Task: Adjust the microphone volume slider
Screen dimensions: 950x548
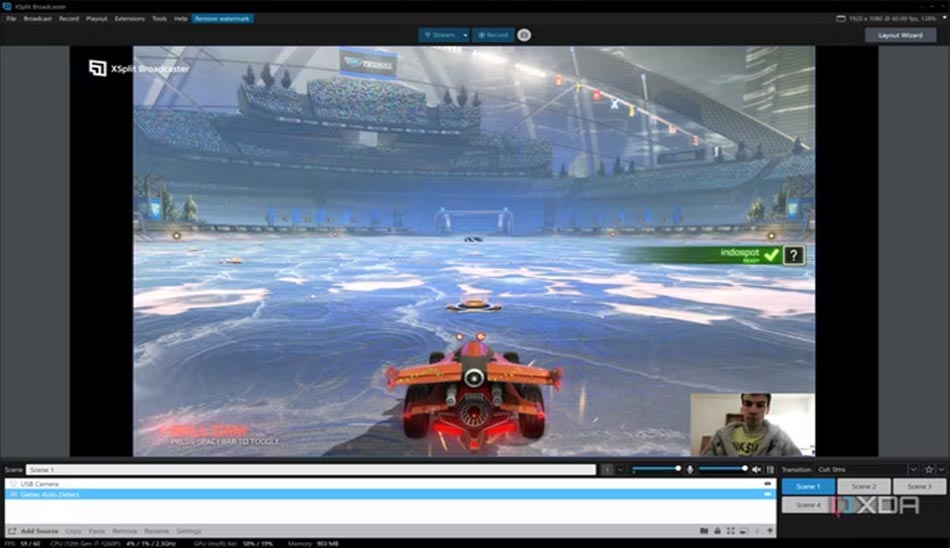Action: (657, 469)
